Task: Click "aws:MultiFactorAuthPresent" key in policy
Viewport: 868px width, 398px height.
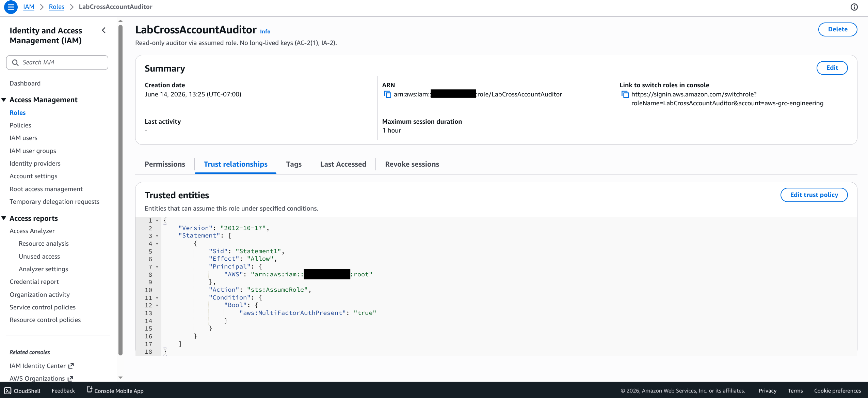Action: pos(293,313)
